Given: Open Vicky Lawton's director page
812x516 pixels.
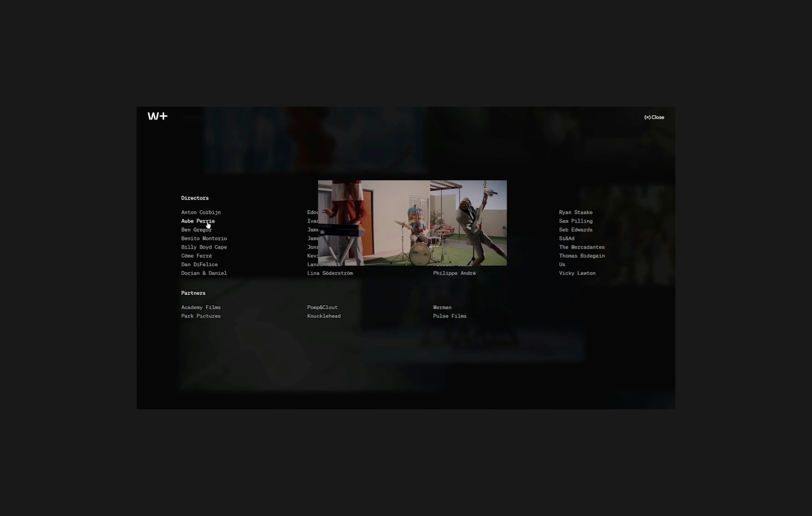Looking at the screenshot, I should (x=577, y=273).
